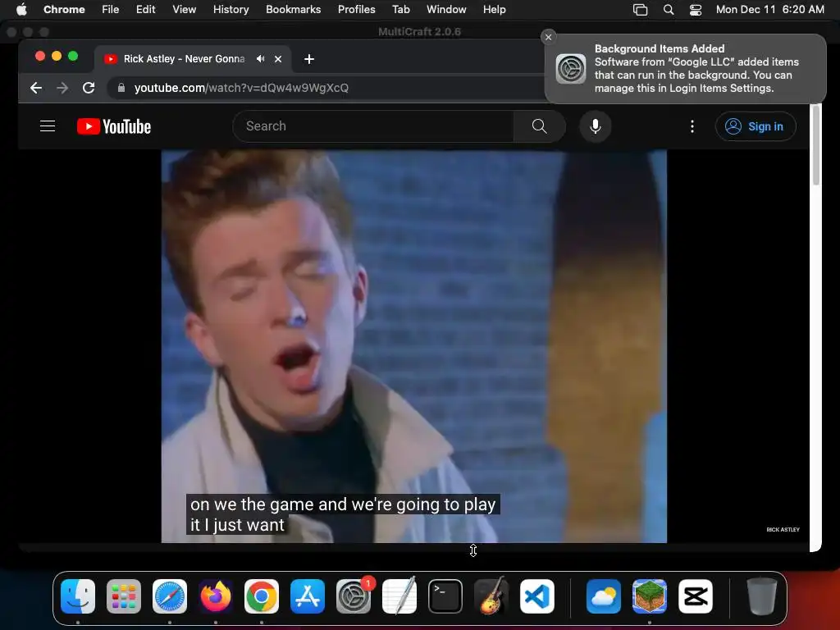Screen dimensions: 840x630
Task: Open the File menu
Action: point(111,10)
